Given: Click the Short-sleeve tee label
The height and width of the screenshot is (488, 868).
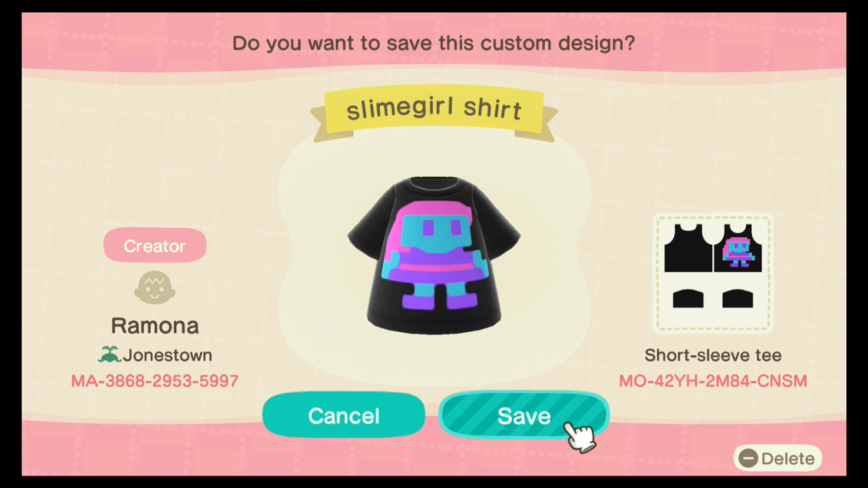Looking at the screenshot, I should pos(713,355).
